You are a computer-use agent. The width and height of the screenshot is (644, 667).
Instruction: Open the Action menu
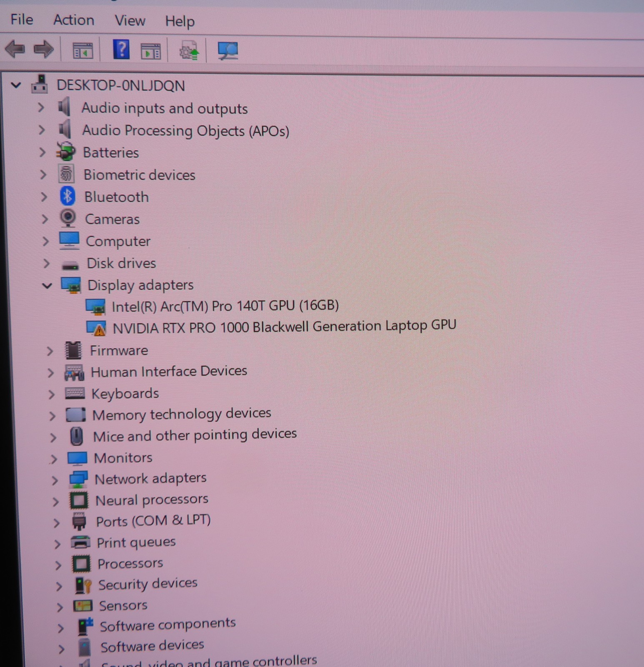pyautogui.click(x=74, y=20)
